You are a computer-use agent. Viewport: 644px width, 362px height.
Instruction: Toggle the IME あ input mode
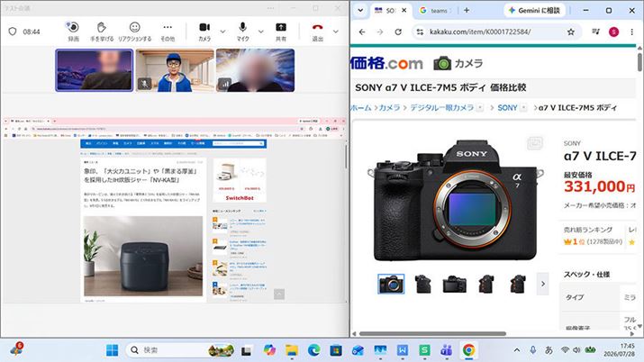pyautogui.click(x=549, y=350)
